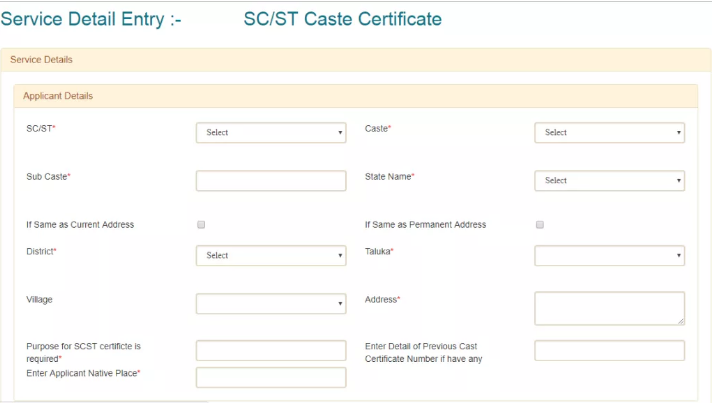Open the State Name dropdown
This screenshot has width=712, height=405.
[x=609, y=181]
